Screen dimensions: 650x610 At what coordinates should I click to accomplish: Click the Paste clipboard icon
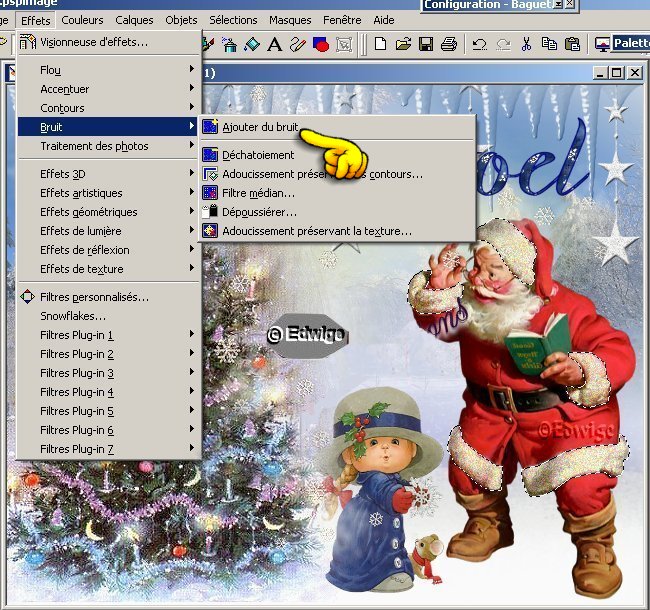point(572,44)
